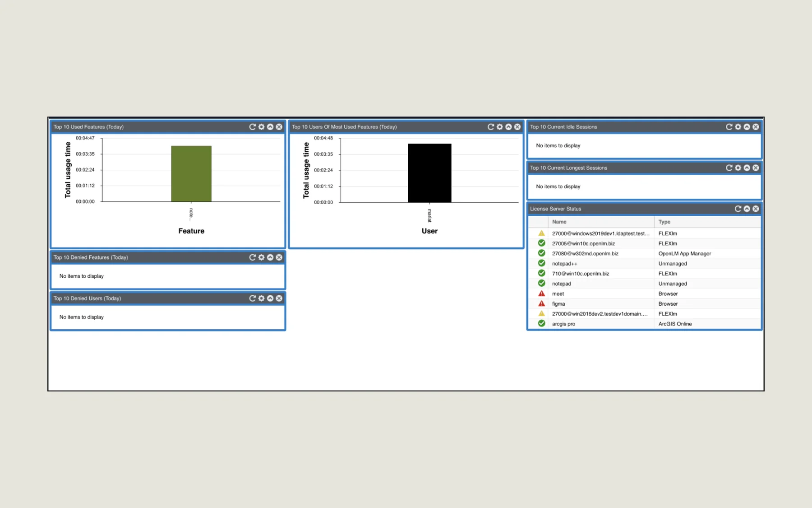
Task: Refresh the Top 10 Current Idle Sessions panel
Action: tap(729, 127)
